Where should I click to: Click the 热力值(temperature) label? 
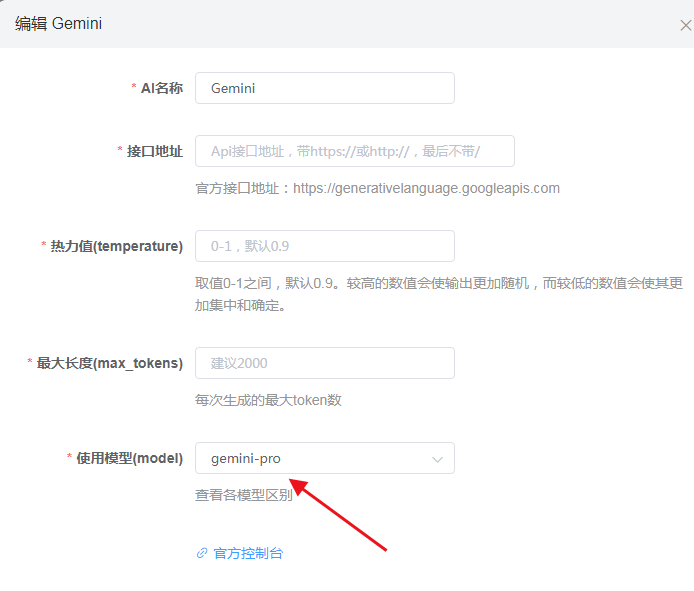click(x=116, y=246)
